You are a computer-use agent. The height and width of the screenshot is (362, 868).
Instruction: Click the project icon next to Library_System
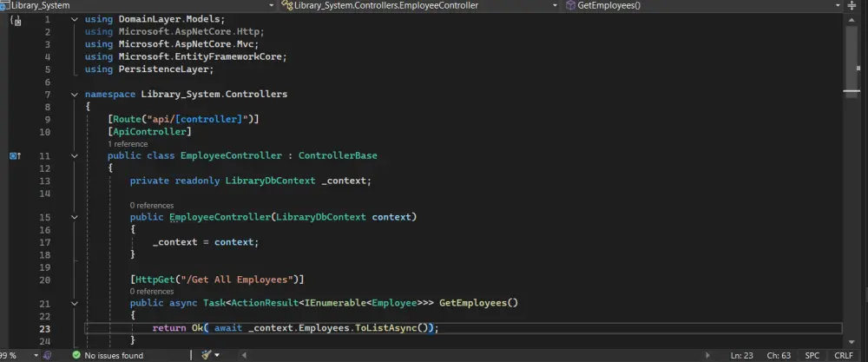4,5
